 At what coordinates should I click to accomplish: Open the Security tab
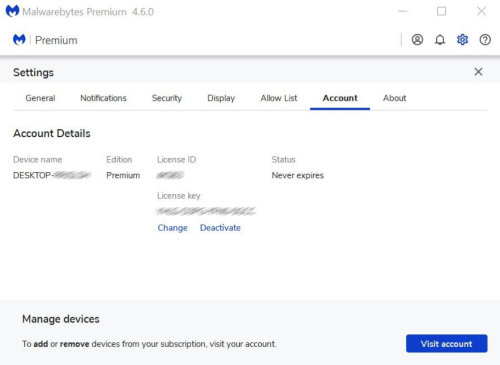coord(167,98)
